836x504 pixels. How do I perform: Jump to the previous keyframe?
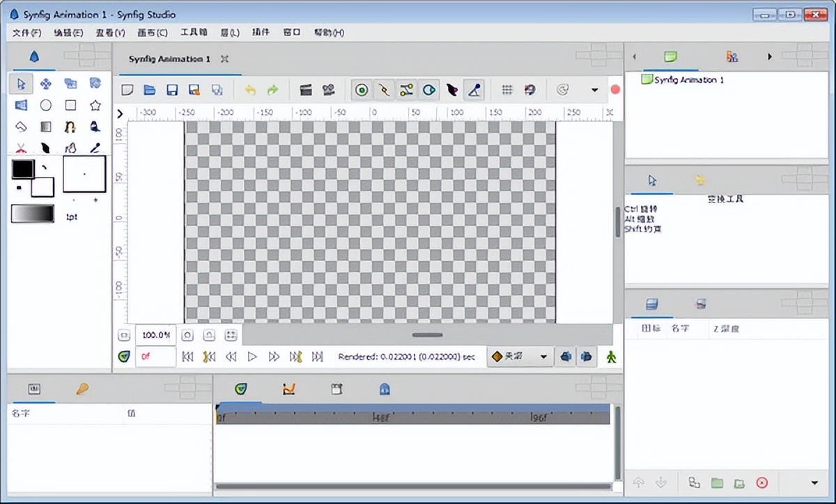click(x=208, y=356)
